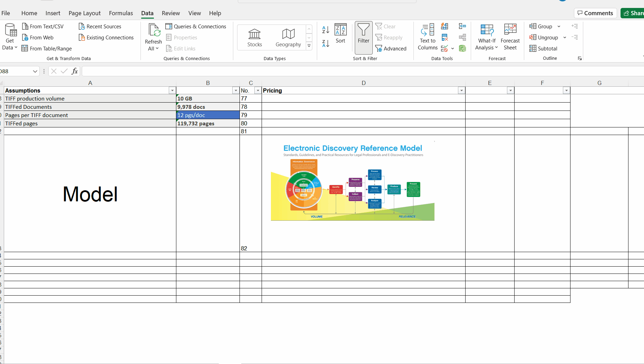Switch to the Home tab
Viewport: 644px width, 364px height.
click(x=29, y=13)
